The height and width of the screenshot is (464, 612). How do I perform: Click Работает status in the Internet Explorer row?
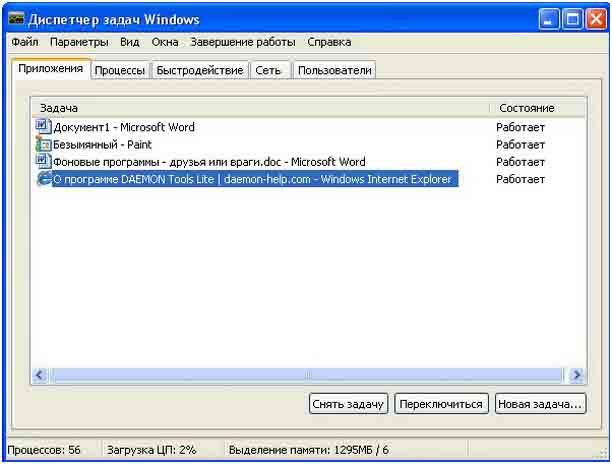(520, 179)
